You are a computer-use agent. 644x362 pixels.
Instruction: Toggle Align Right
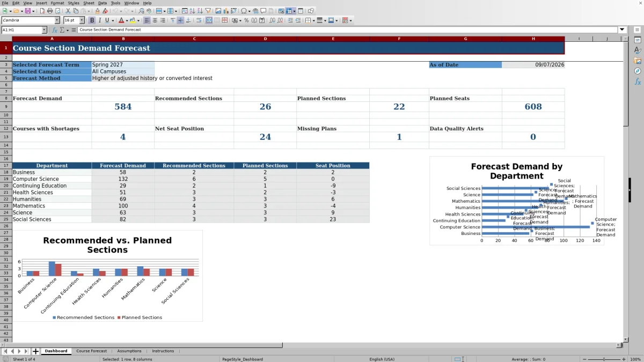(162, 20)
